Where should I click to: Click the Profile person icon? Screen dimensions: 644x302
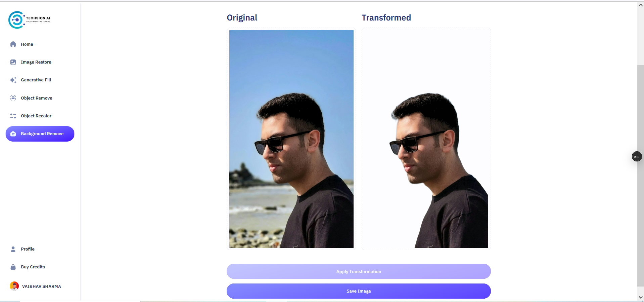click(13, 249)
